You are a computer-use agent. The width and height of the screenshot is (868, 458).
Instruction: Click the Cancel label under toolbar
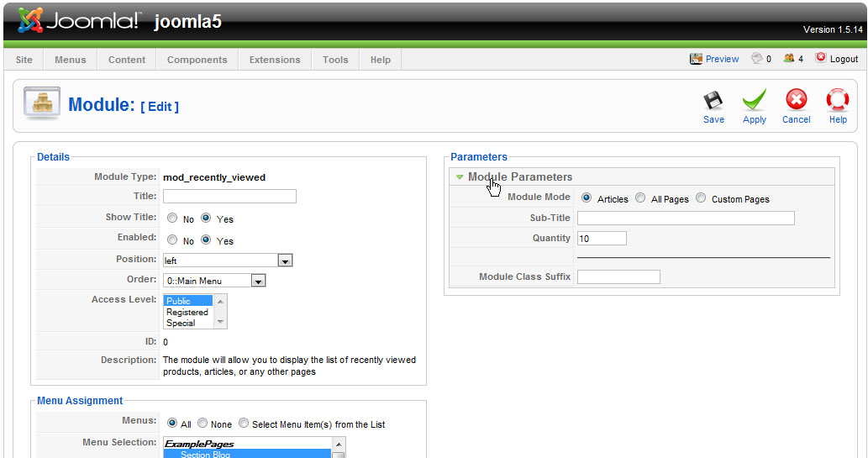(x=796, y=119)
